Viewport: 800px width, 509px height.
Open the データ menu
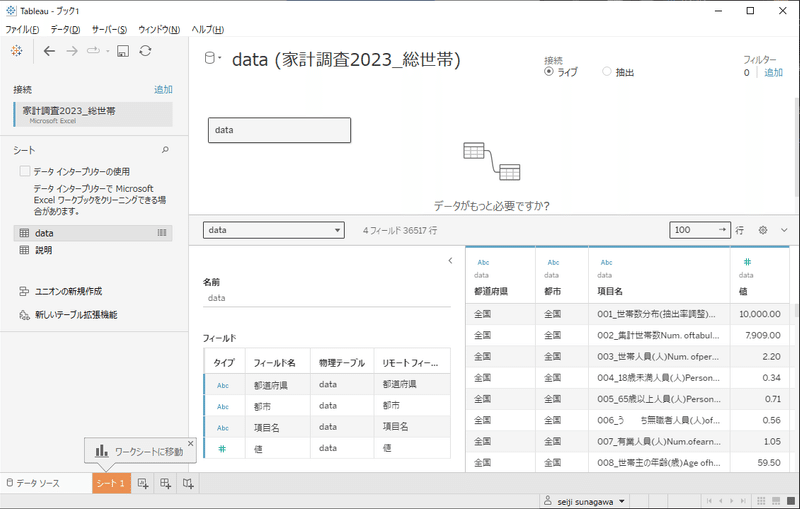[x=65, y=30]
